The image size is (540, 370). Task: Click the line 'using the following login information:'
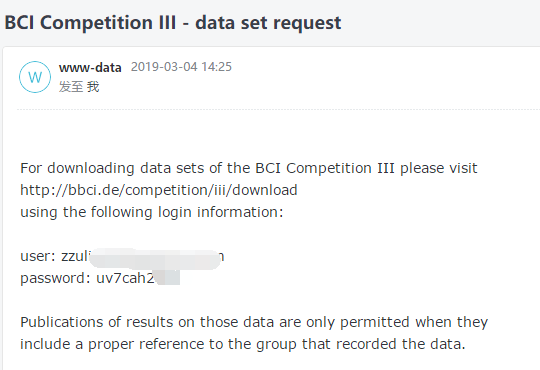(152, 212)
